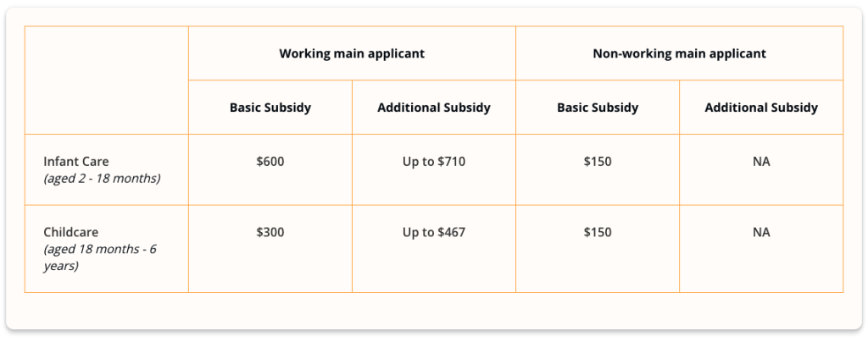This screenshot has height=337, width=868.
Task: Click $150 in the Childcare row
Action: (598, 232)
